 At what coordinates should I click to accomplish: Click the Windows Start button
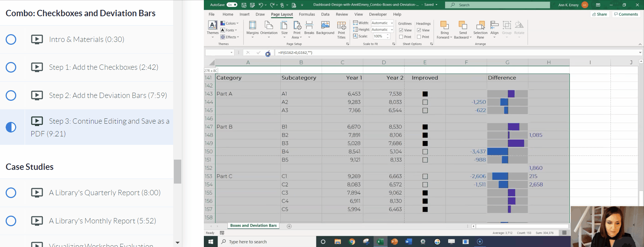[x=211, y=242]
